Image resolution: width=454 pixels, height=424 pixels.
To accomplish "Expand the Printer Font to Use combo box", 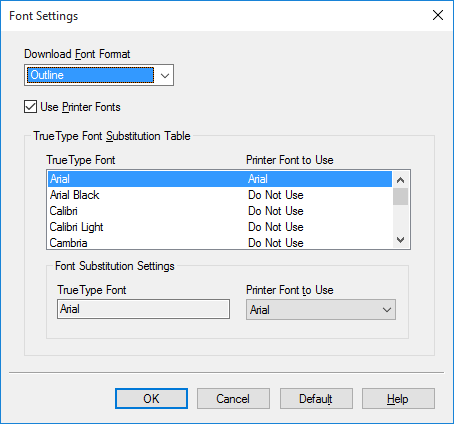I will tap(321, 310).
